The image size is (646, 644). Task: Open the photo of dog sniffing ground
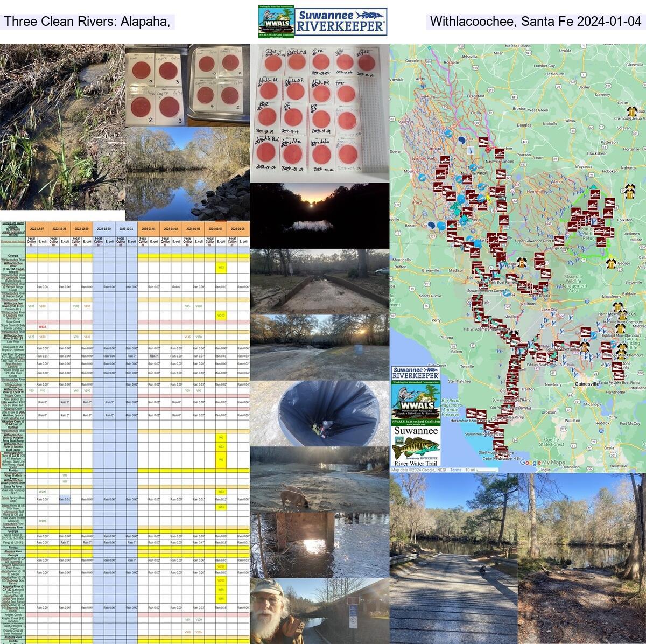point(319,479)
